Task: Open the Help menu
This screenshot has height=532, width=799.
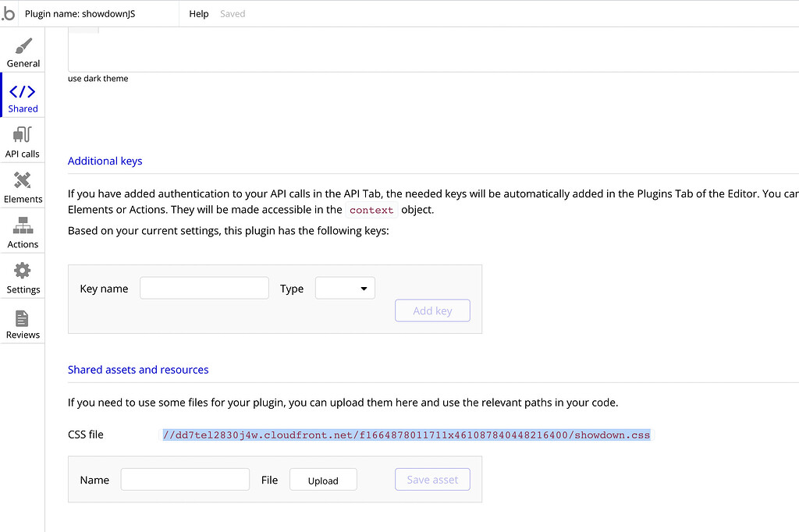Action: pos(199,13)
